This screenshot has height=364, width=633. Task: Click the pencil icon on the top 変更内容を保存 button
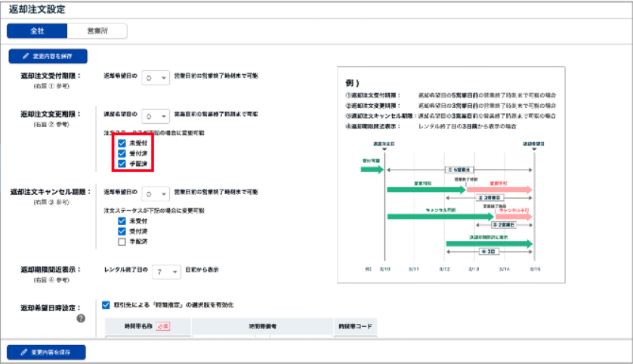click(25, 56)
